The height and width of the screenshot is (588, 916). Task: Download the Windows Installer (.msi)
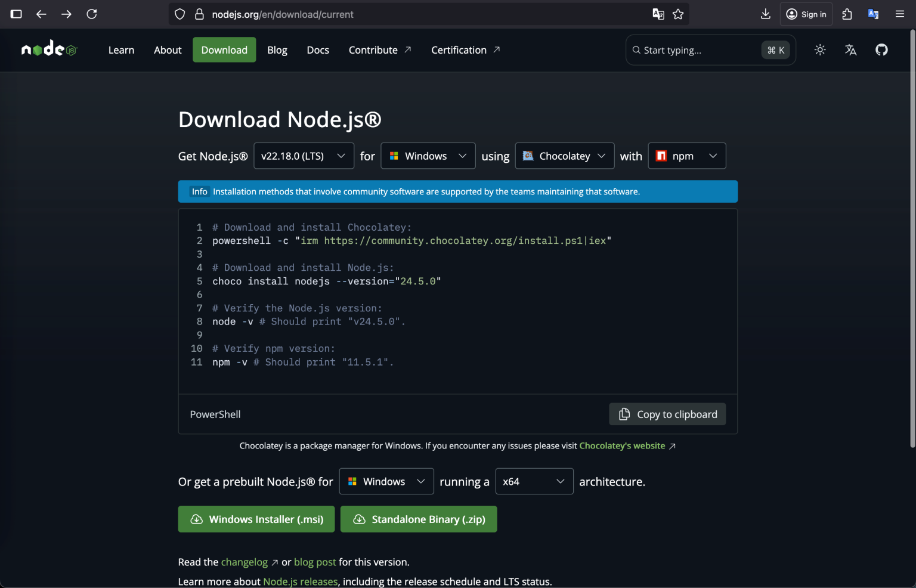point(256,519)
